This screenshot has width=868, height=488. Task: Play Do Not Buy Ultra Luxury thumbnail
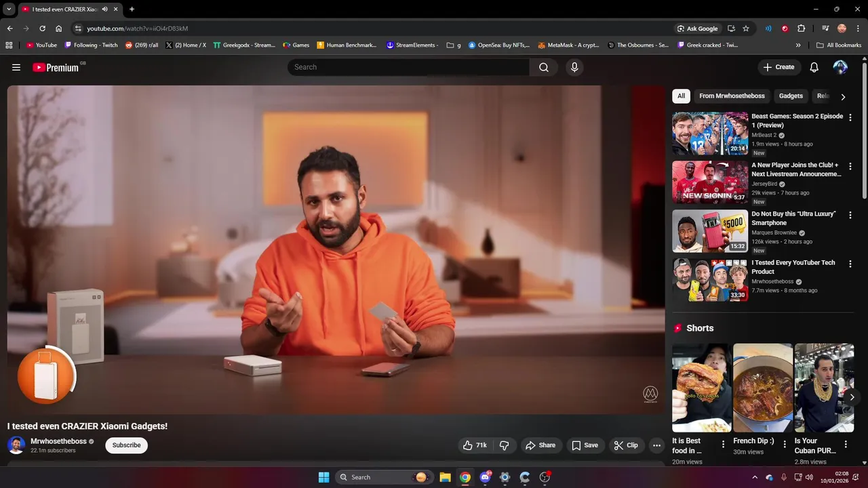(x=710, y=231)
